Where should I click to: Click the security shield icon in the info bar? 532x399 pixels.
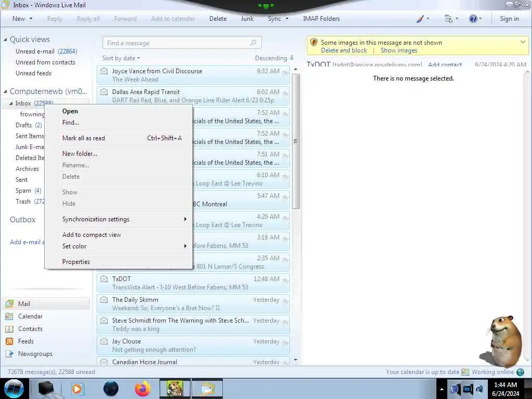tap(313, 43)
